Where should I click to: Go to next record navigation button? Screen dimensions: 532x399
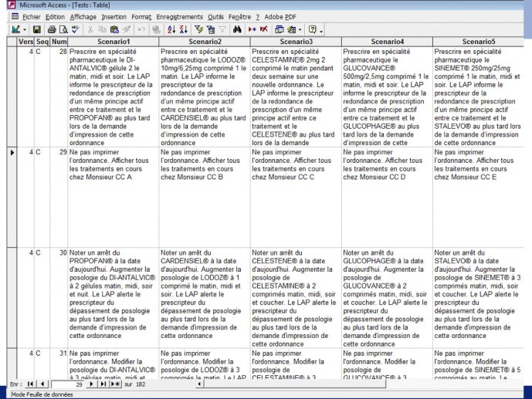point(91,384)
